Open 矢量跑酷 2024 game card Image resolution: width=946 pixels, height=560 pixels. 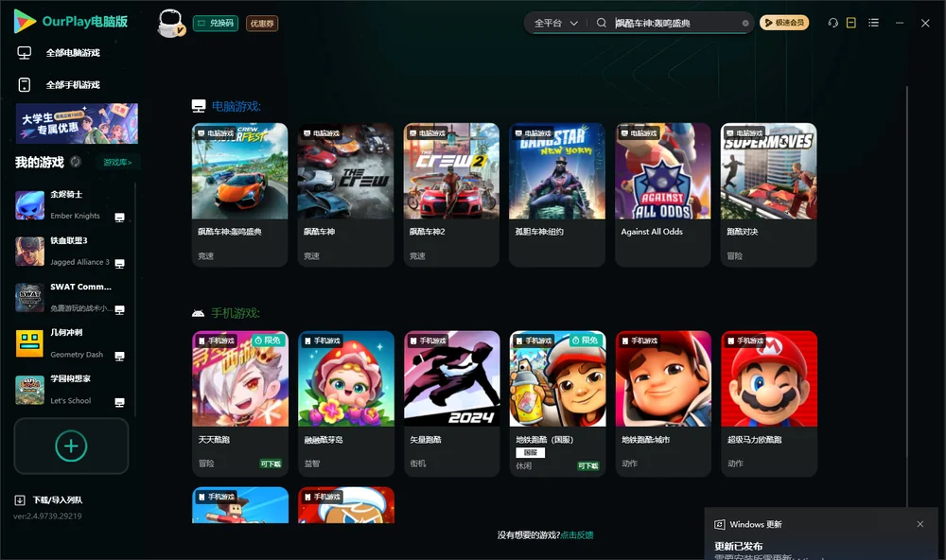coord(451,403)
